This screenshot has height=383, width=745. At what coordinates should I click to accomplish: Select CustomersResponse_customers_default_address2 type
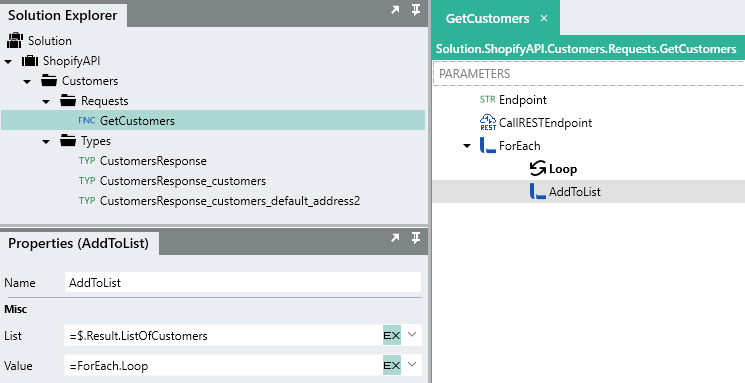(230, 201)
